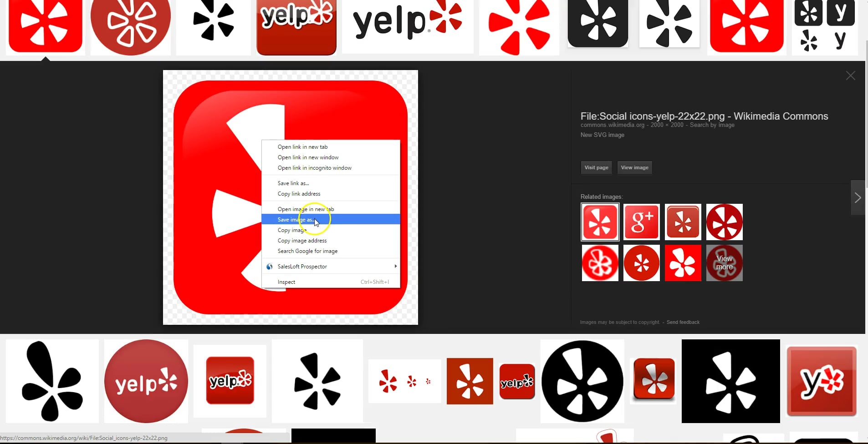The width and height of the screenshot is (868, 444).
Task: Select 'Open link in incognito window'
Action: (x=331, y=167)
